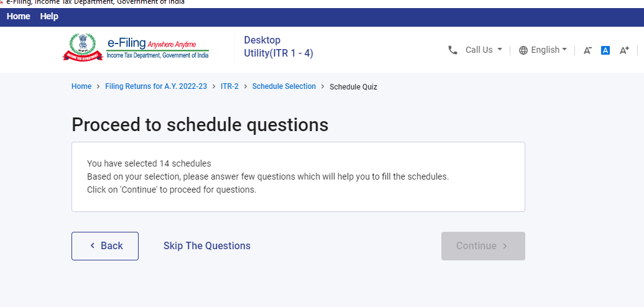Open Filing Returns for A.Y. 2022-23 breadcrumb
The image size is (644, 307).
[x=156, y=86]
